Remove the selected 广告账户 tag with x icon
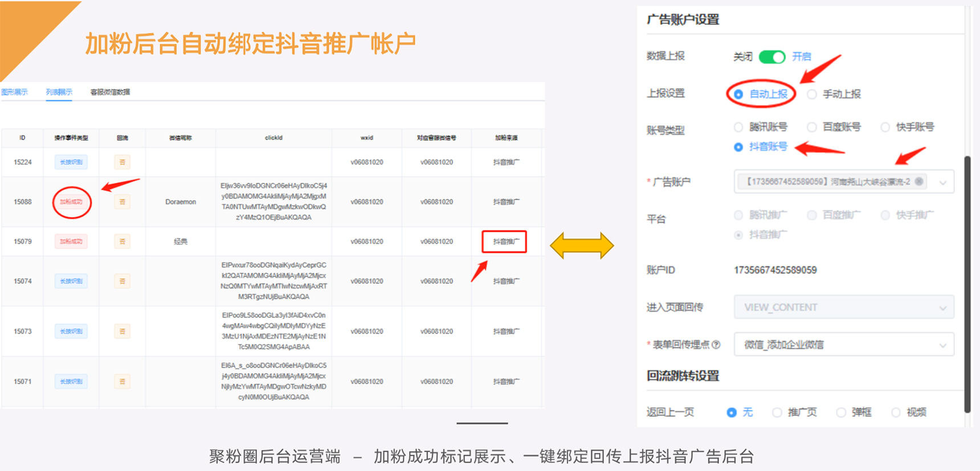The height and width of the screenshot is (471, 980). click(919, 182)
